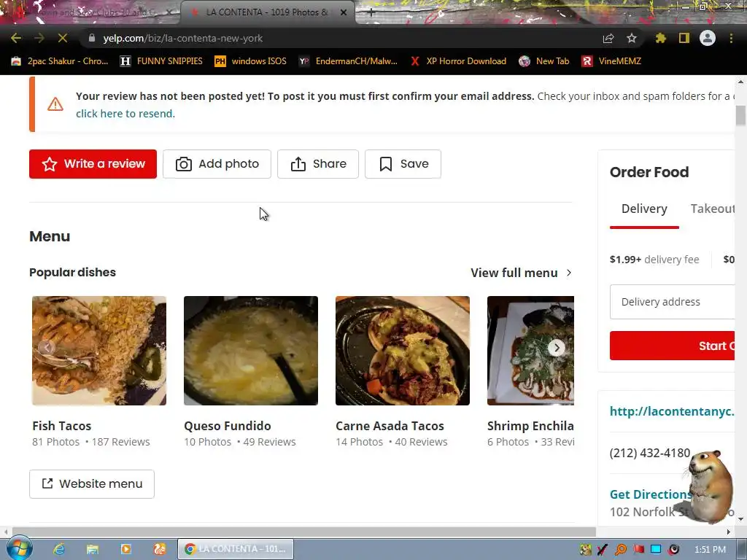Viewport: 747px width, 560px height.
Task: Open the Fish Tacos photo
Action: tap(99, 351)
